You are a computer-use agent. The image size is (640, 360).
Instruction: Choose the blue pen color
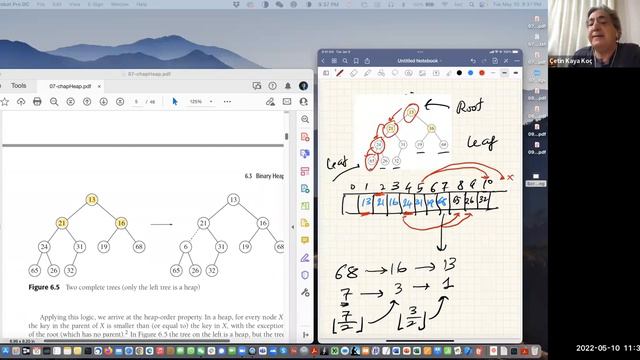471,73
